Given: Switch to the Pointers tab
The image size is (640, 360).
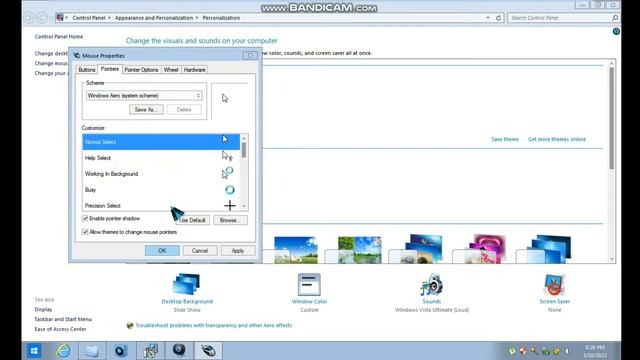Looking at the screenshot, I should click(x=110, y=69).
